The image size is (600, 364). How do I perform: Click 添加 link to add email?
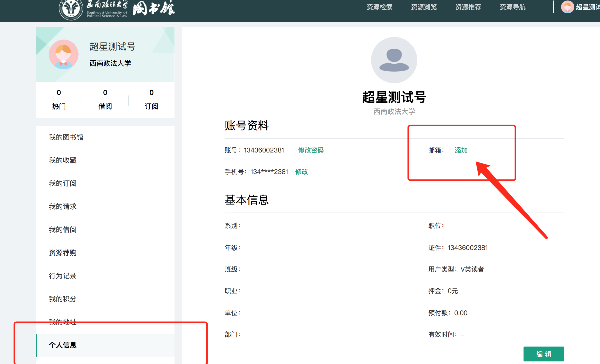point(461,150)
